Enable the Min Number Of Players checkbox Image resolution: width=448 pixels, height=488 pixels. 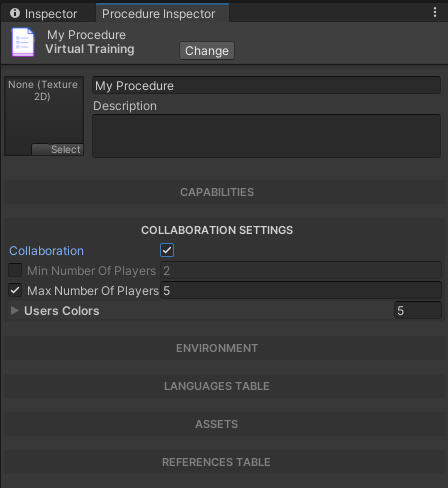(15, 270)
